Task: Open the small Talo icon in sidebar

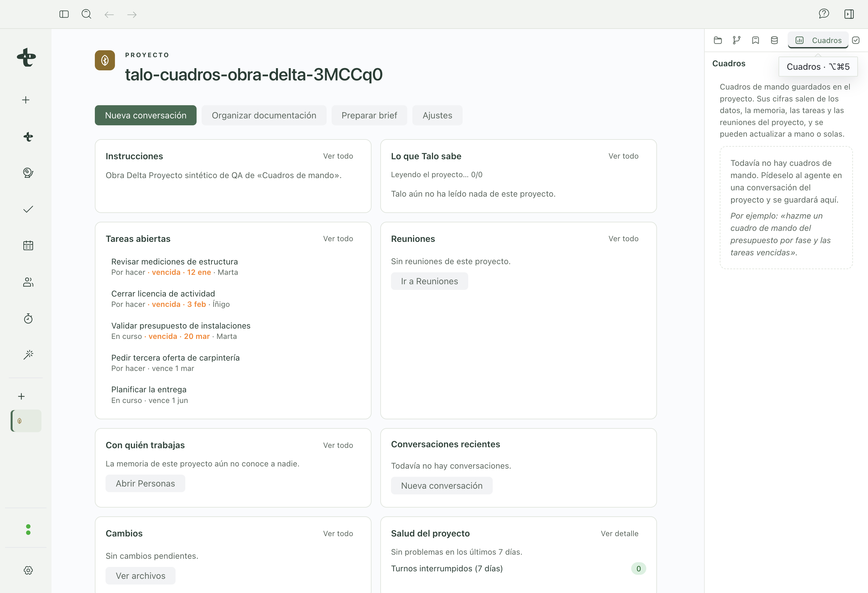Action: click(28, 137)
